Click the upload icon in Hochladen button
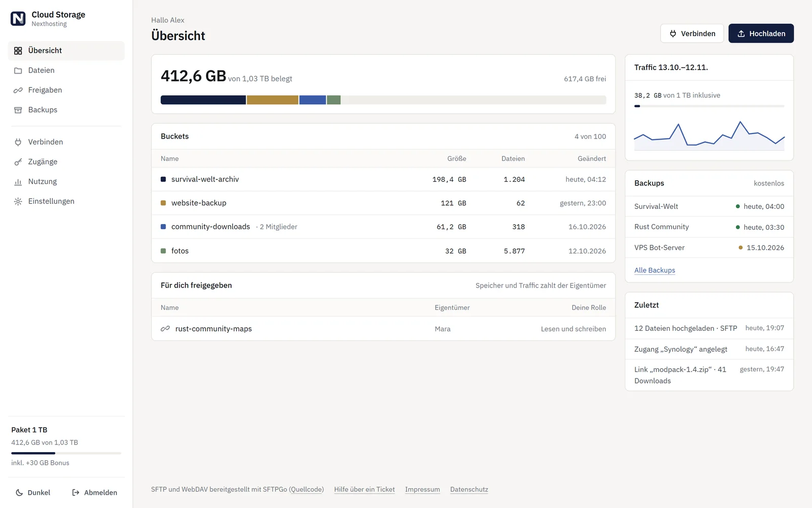 741,34
